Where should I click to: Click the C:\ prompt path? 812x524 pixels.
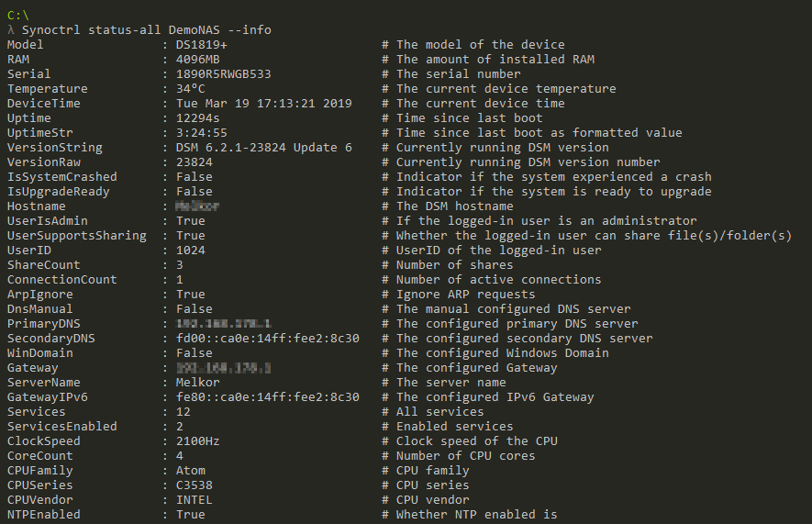(x=17, y=16)
